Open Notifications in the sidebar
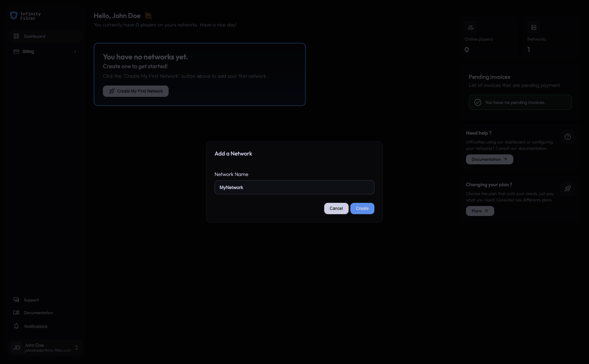The width and height of the screenshot is (589, 364). (x=46, y=326)
